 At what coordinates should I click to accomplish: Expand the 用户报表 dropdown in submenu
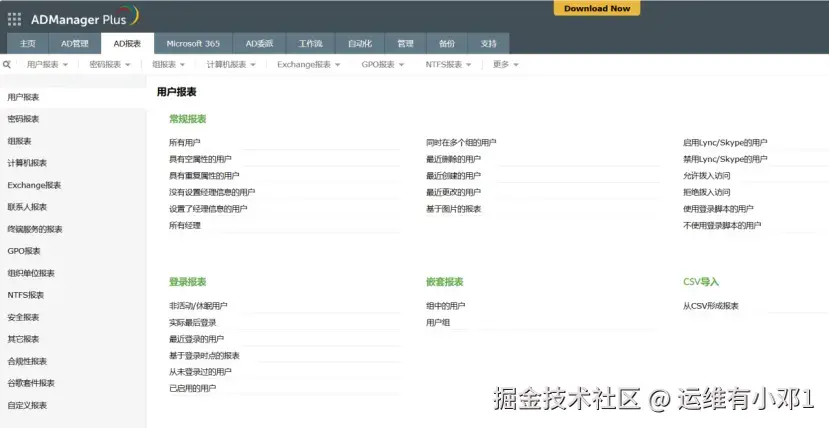pyautogui.click(x=47, y=65)
